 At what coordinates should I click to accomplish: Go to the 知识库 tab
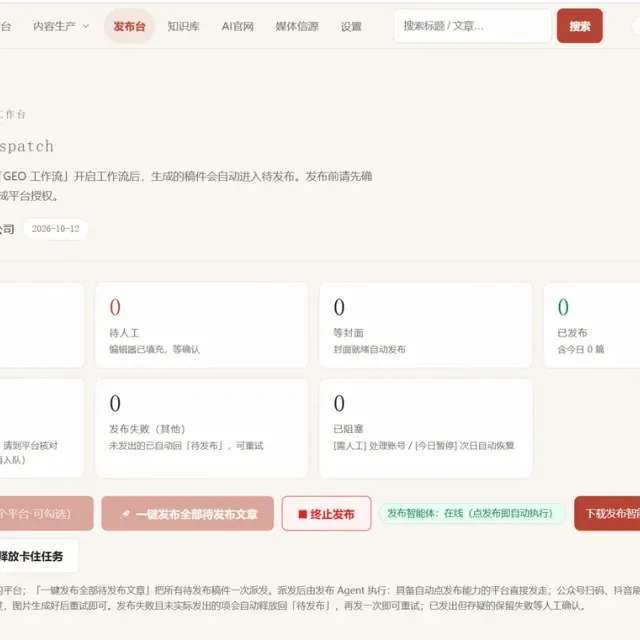183,27
